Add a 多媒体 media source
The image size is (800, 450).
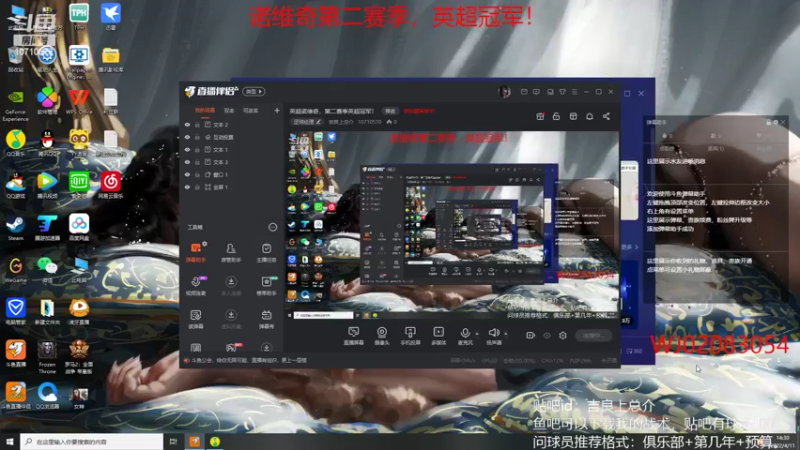pos(438,336)
